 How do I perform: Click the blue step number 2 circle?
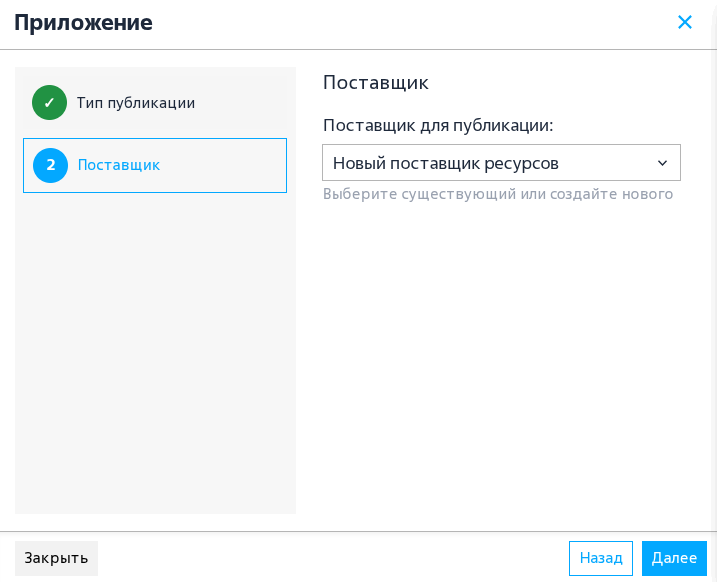coord(50,165)
